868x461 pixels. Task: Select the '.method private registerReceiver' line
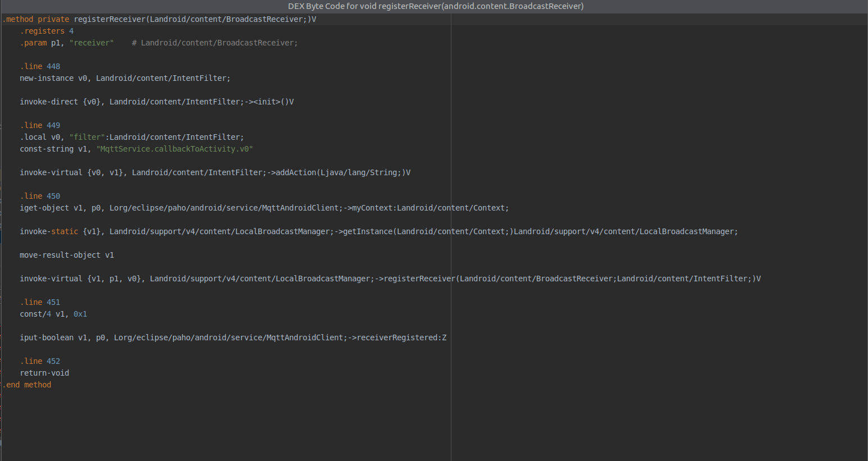point(159,19)
